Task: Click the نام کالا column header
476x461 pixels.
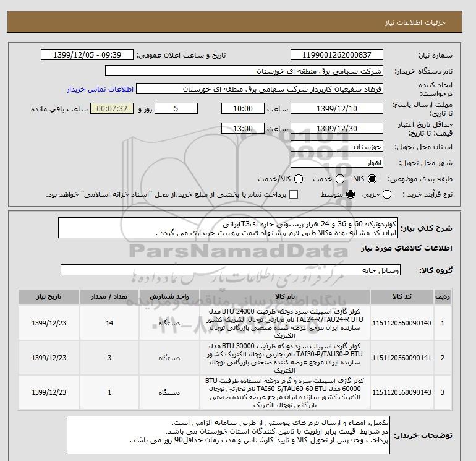Action: pyautogui.click(x=285, y=296)
